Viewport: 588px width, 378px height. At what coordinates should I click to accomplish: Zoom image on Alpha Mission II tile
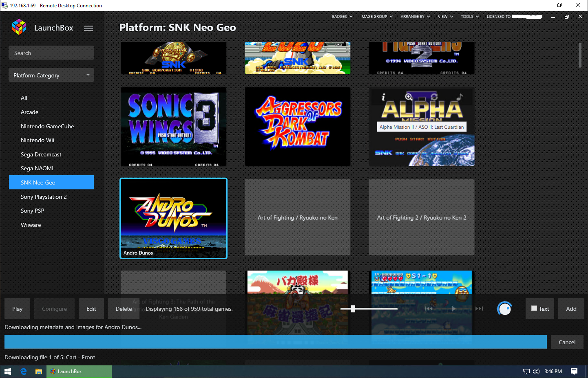pyautogui.click(x=409, y=97)
